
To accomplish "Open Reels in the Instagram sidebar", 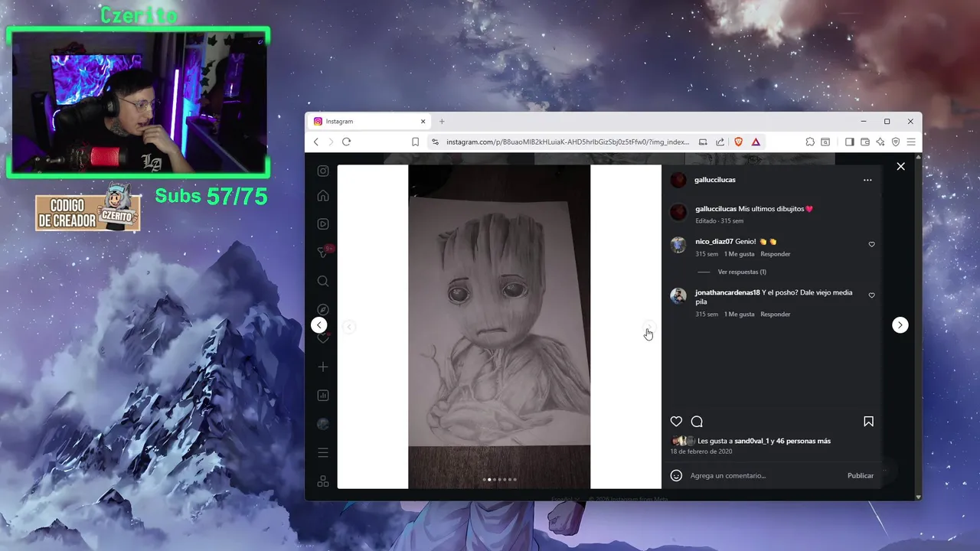I will tap(323, 224).
